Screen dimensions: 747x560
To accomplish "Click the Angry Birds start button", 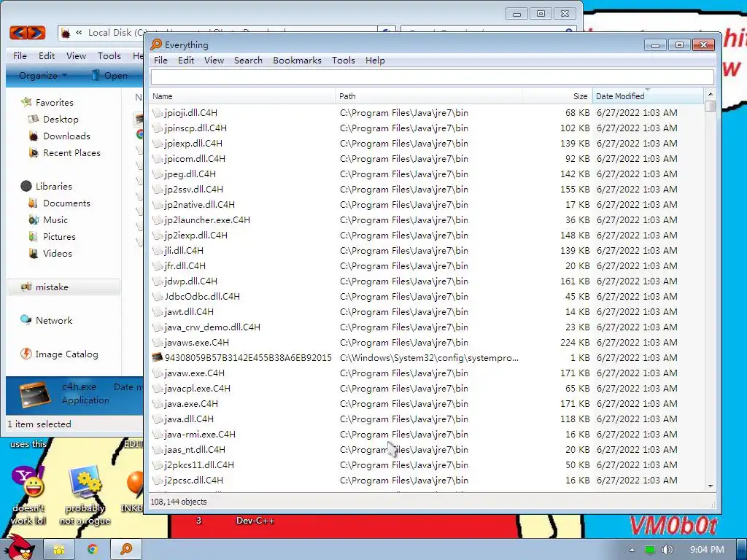I will [18, 547].
